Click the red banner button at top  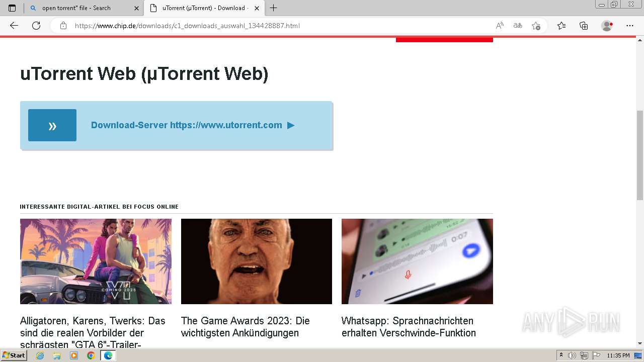[x=444, y=40]
